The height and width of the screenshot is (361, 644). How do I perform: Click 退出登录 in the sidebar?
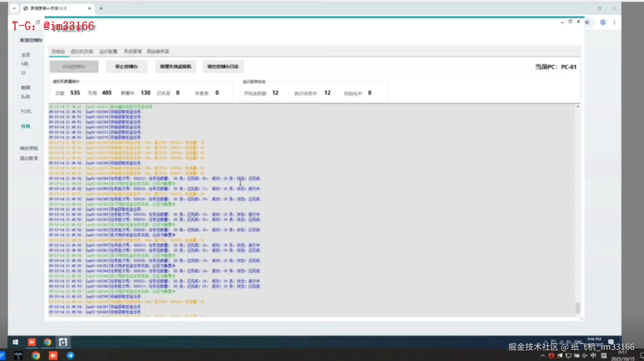pyautogui.click(x=29, y=158)
